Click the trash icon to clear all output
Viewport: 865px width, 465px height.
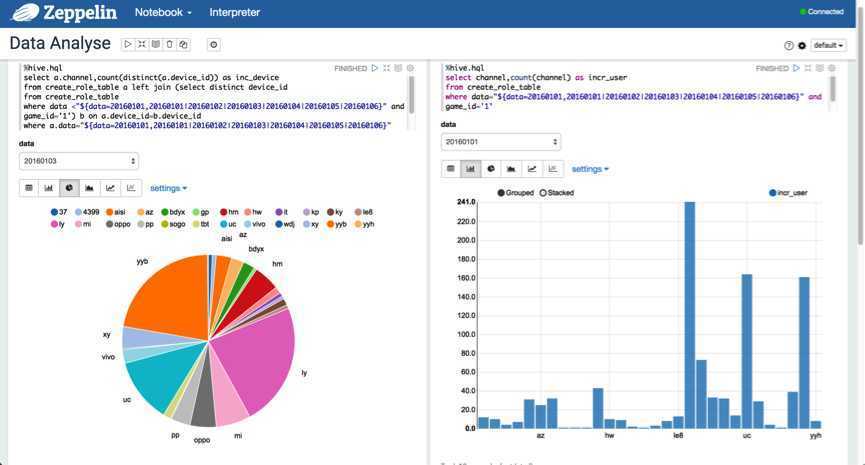click(169, 44)
